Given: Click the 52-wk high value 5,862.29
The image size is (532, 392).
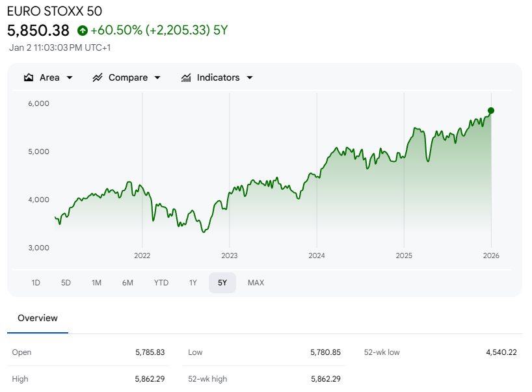Looking at the screenshot, I should pos(326,379).
